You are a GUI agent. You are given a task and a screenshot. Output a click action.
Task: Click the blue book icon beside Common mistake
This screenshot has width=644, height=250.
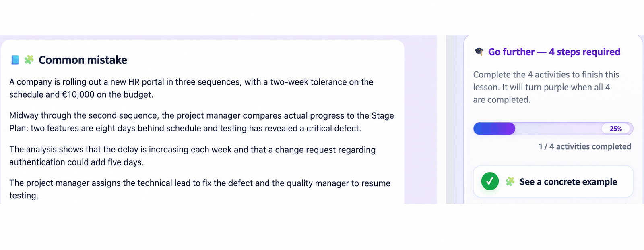(15, 60)
